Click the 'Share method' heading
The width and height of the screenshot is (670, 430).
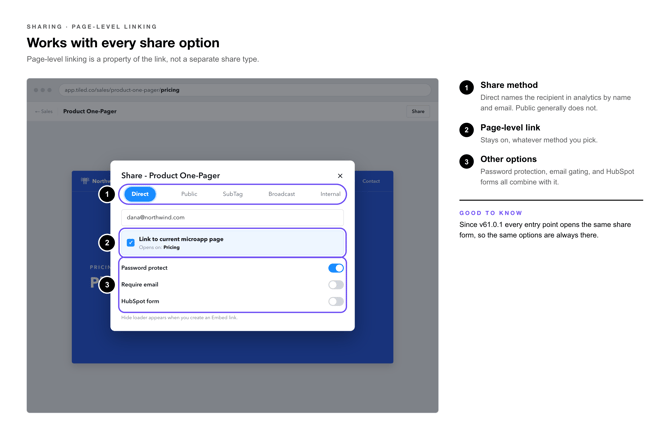(509, 85)
